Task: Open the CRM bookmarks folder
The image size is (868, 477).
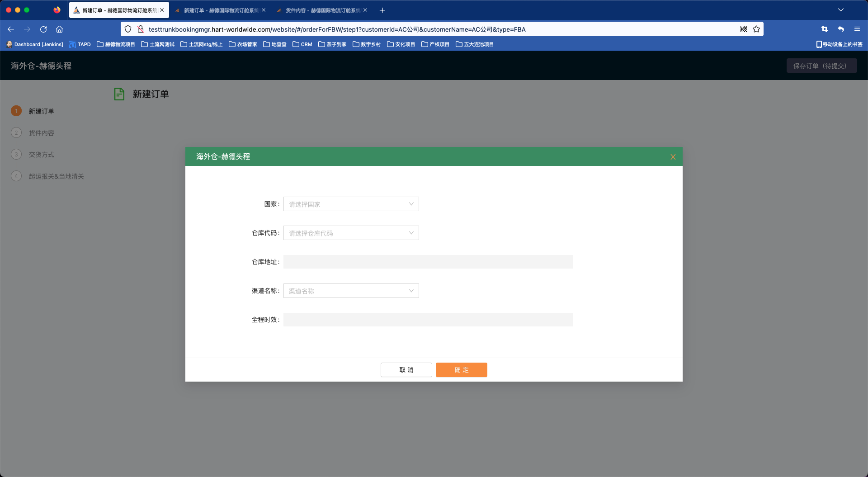Action: point(302,44)
